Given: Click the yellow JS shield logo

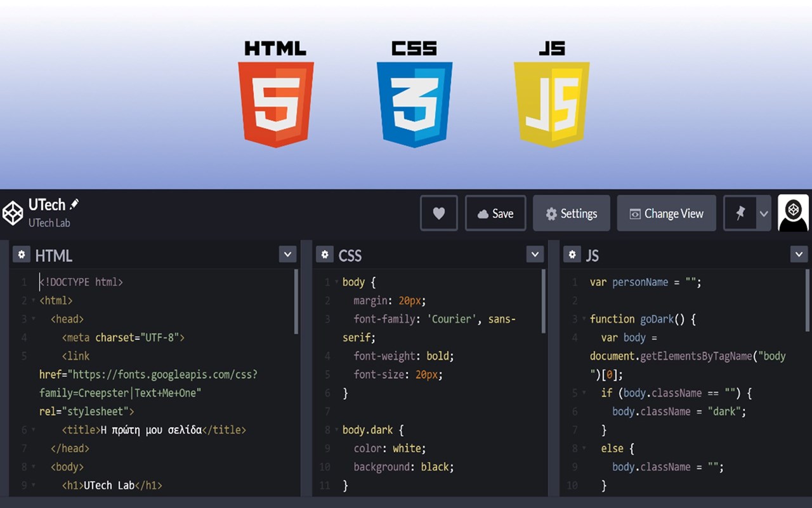Looking at the screenshot, I should click(x=552, y=104).
